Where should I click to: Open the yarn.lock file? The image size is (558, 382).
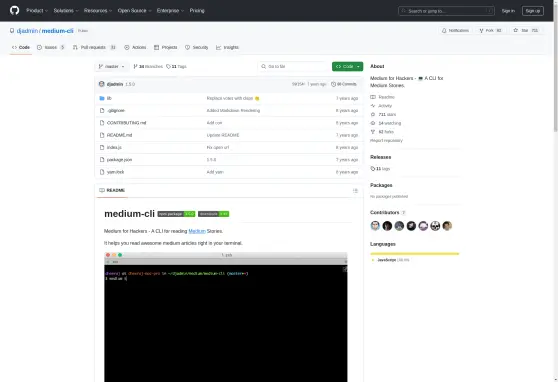115,172
